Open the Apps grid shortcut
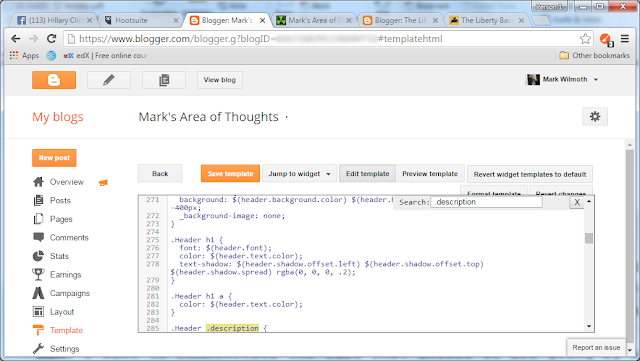640x361 pixels. click(x=24, y=56)
